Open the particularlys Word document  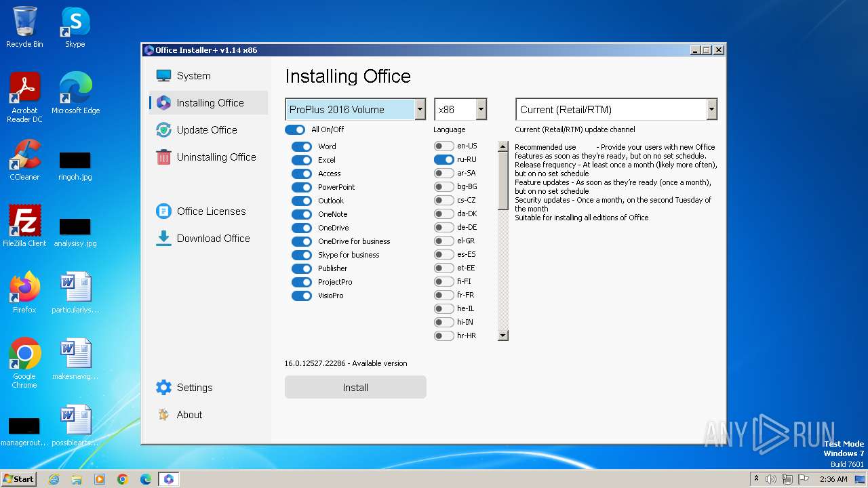[75, 293]
